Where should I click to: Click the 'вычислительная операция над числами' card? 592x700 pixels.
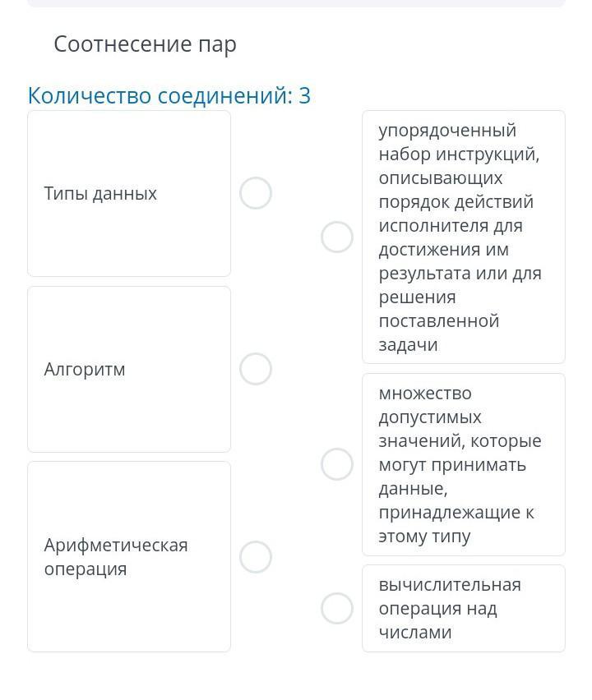pos(463,609)
